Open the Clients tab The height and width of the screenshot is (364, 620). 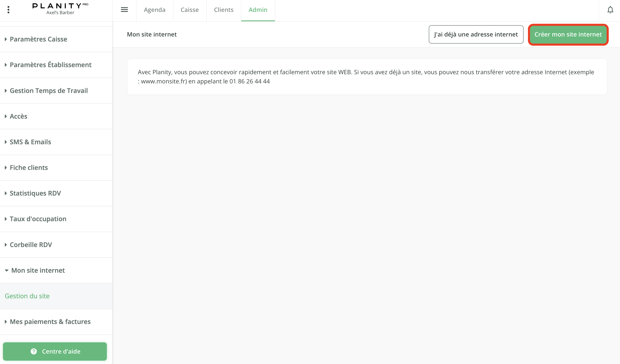click(x=223, y=10)
